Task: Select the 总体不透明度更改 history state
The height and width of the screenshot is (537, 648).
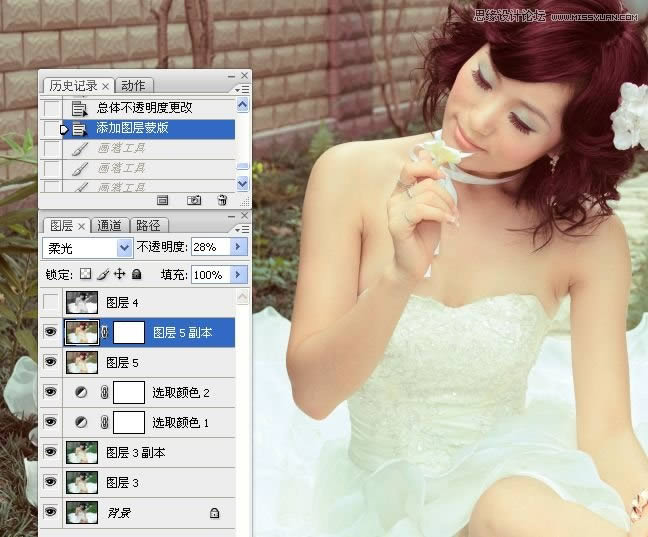Action: tap(145, 108)
